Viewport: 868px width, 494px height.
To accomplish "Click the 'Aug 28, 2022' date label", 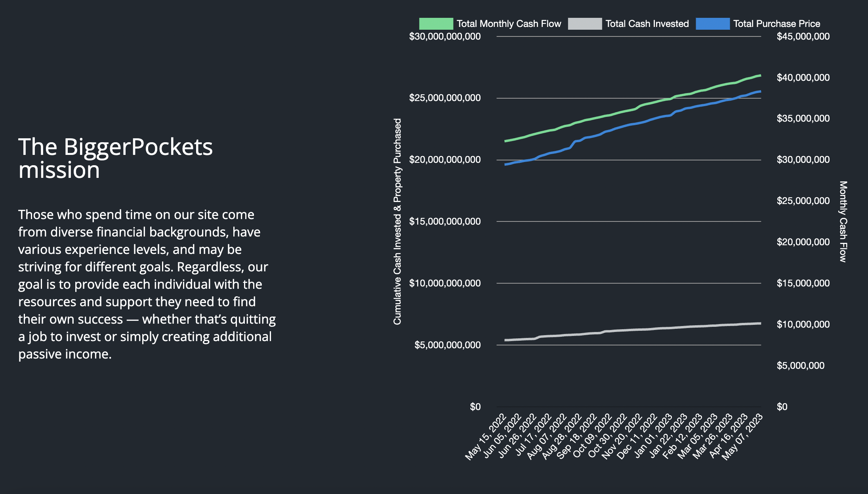I will pyautogui.click(x=561, y=437).
